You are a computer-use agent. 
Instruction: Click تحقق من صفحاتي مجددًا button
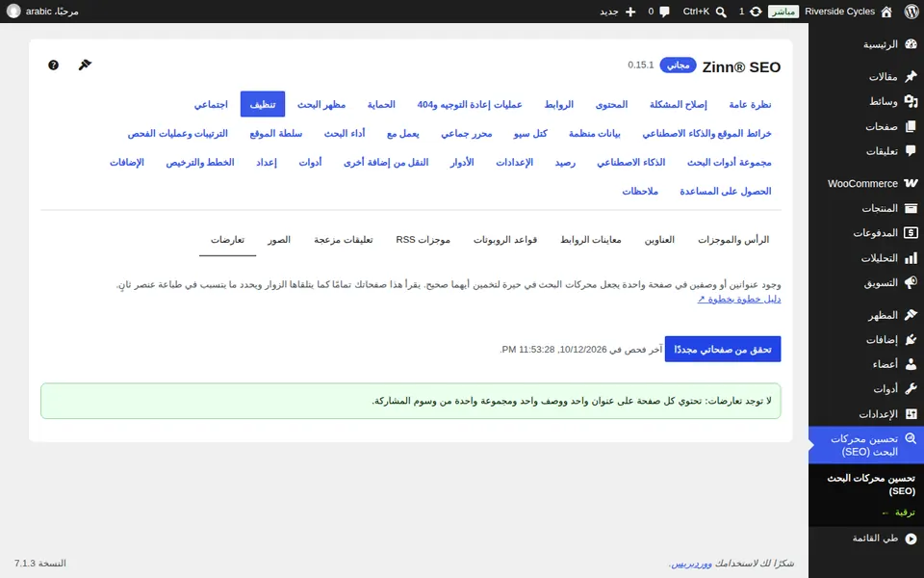pyautogui.click(x=723, y=349)
